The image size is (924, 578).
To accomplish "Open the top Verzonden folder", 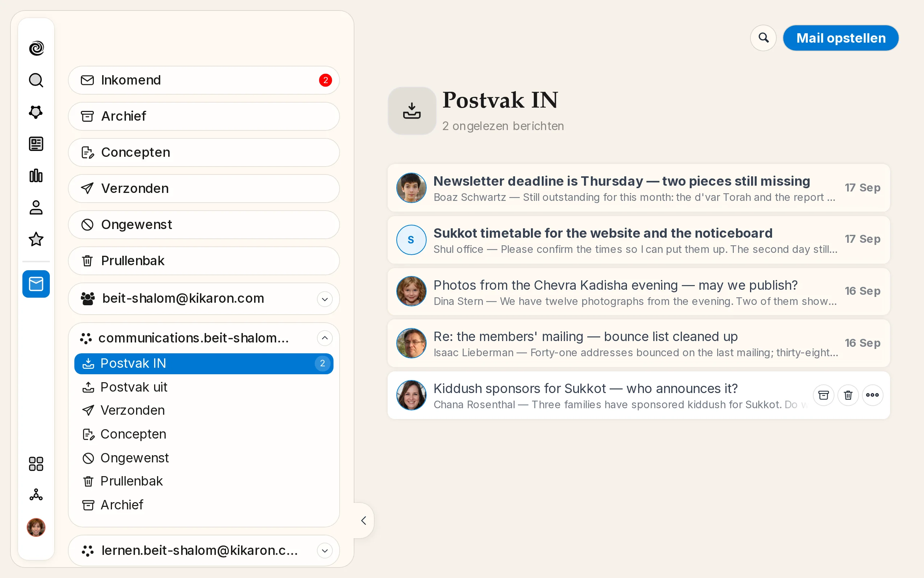I will point(204,189).
